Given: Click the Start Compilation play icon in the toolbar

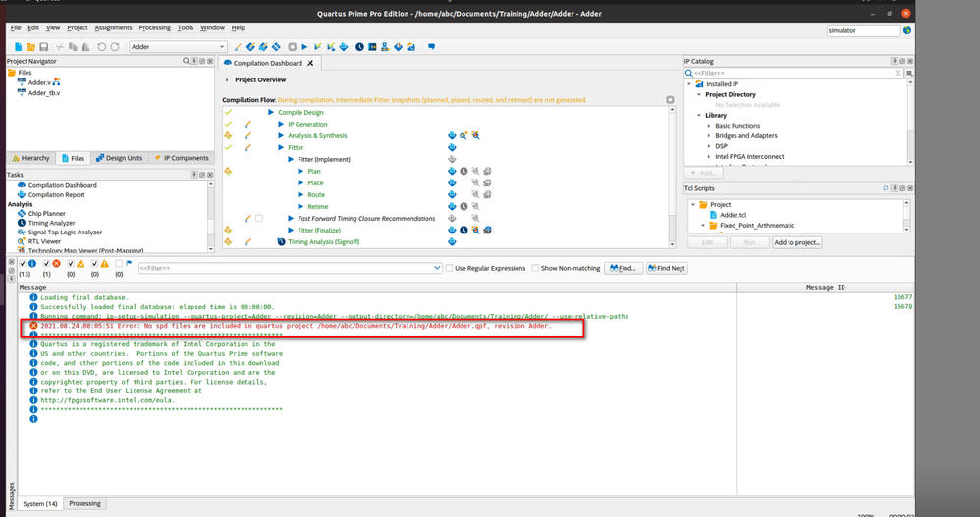Looking at the screenshot, I should click(304, 47).
